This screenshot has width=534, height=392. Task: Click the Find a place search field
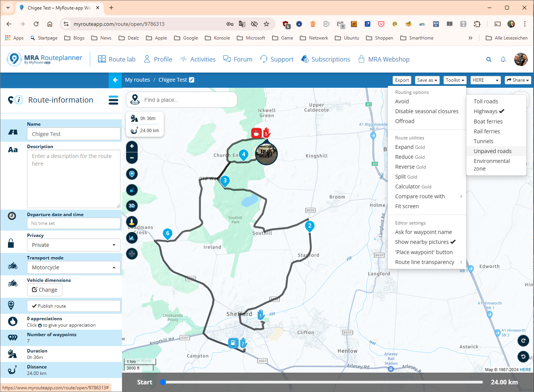(182, 100)
